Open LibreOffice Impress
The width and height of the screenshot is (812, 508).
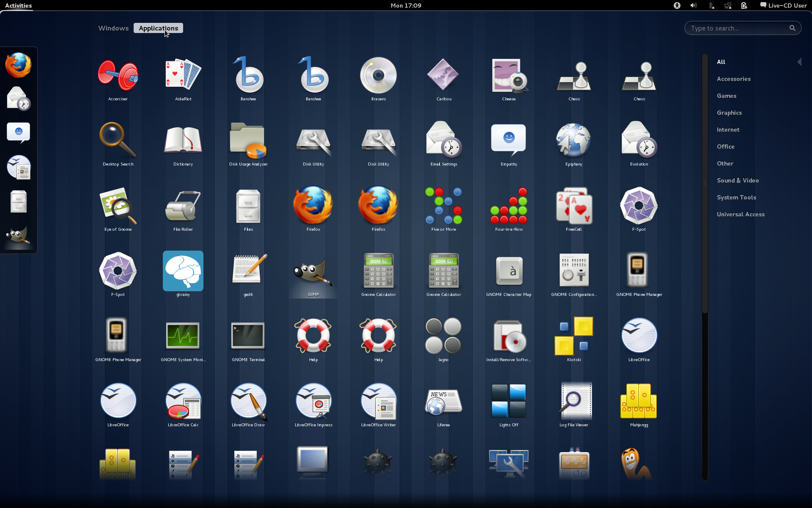[x=313, y=406]
